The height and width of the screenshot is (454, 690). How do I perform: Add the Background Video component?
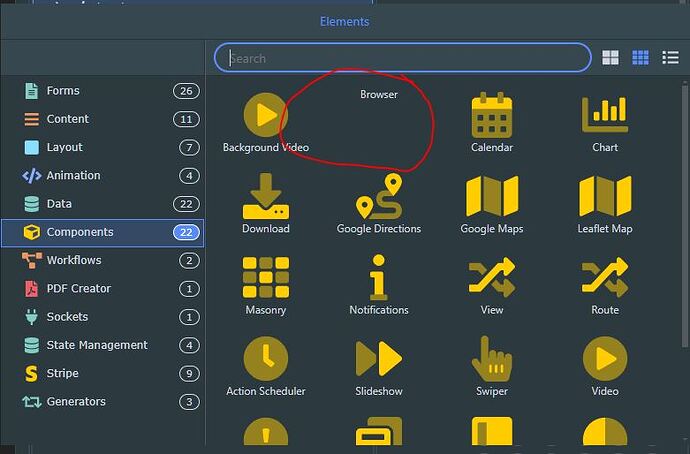(265, 122)
